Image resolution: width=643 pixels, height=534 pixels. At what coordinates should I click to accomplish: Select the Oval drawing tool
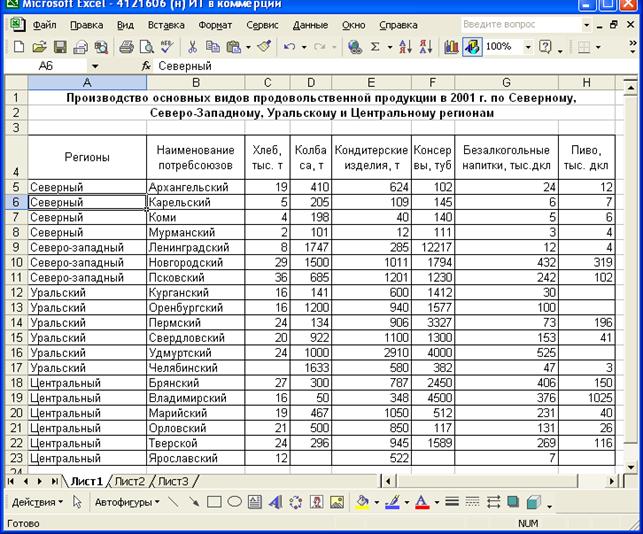coord(234,502)
